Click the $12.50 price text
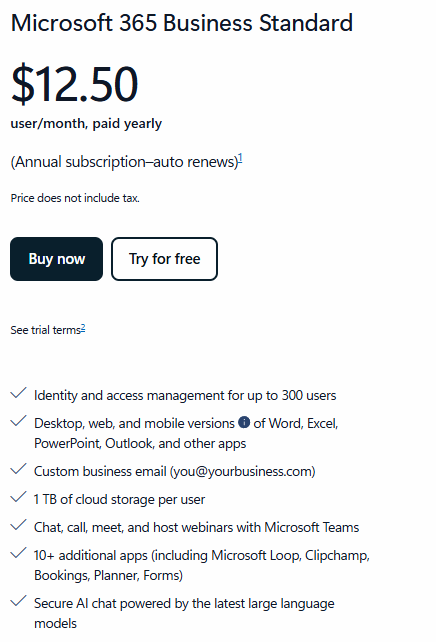436x642 pixels. click(x=75, y=84)
